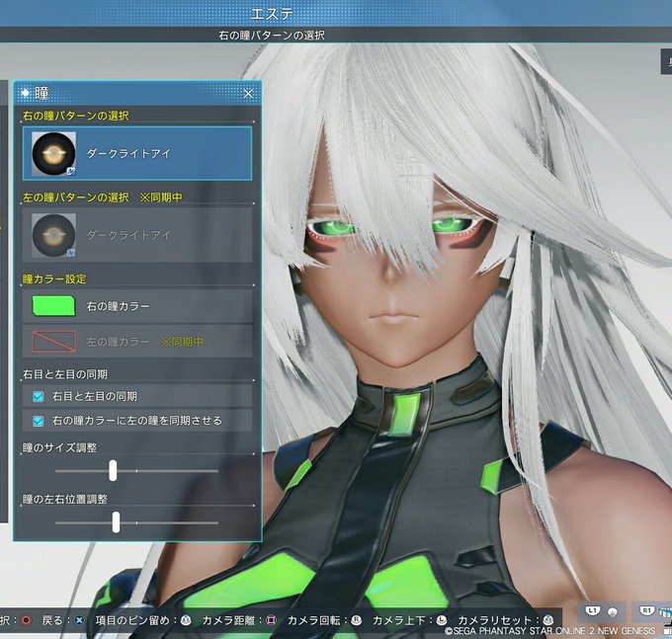Click the 左の瞳パターンの選択 heading
672x639 pixels.
(x=76, y=198)
